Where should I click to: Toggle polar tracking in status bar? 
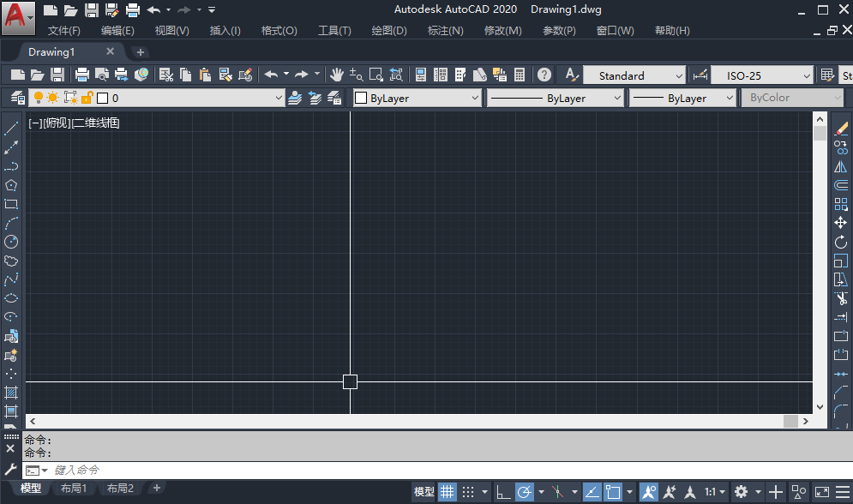tap(525, 492)
